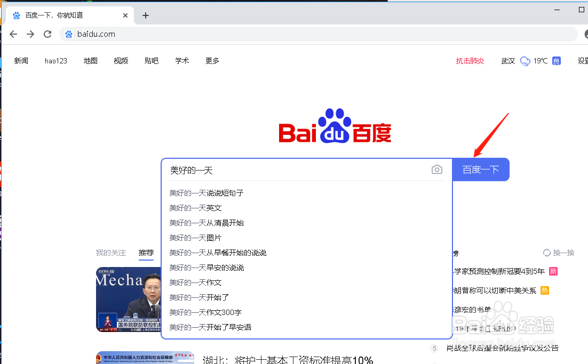Click the Baidu paw favicon in address bar

69,34
